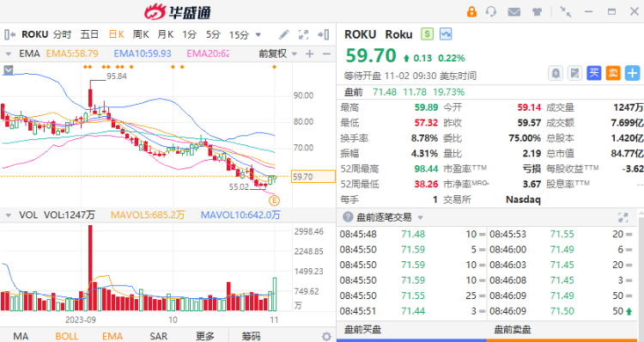Screen dimensions: 644x342
Task: Click the fullscreen chart icon
Action: 303,34
